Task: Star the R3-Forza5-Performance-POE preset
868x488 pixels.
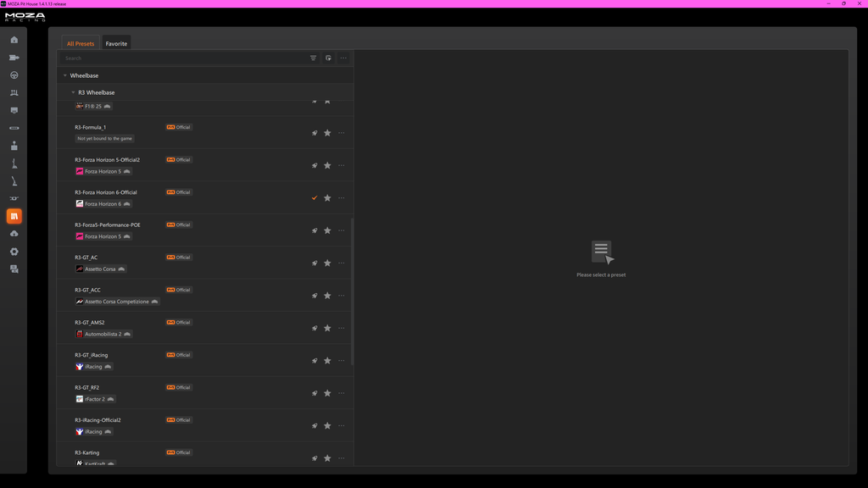Action: tap(327, 230)
